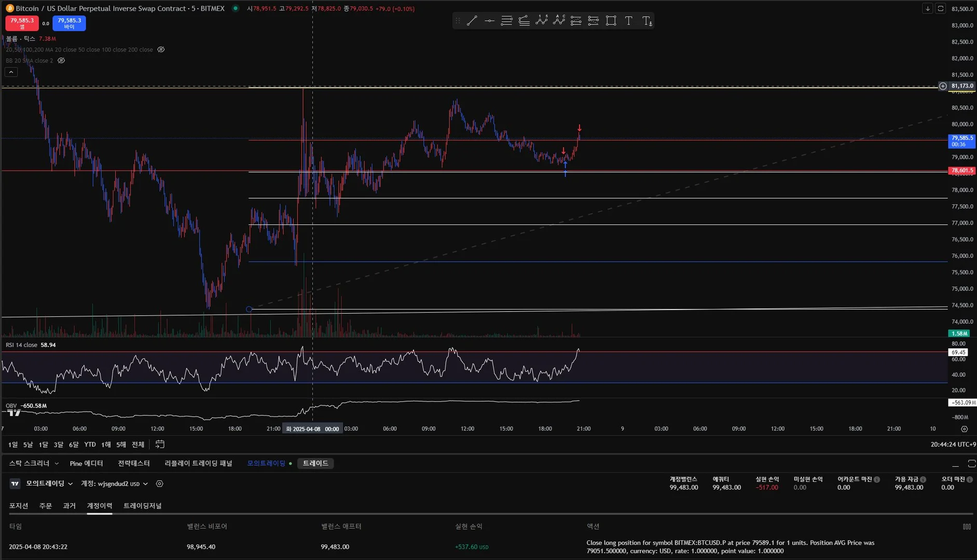
Task: Set the chart range to YTD
Action: [x=90, y=444]
